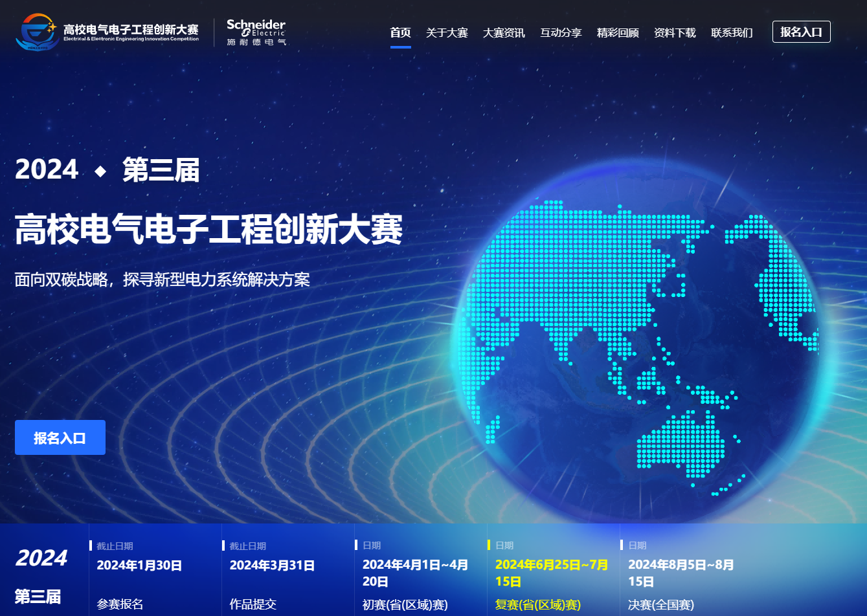Open the 报名入口 button in the navigation bar
Screen dimensions: 867x616
pyautogui.click(x=801, y=31)
